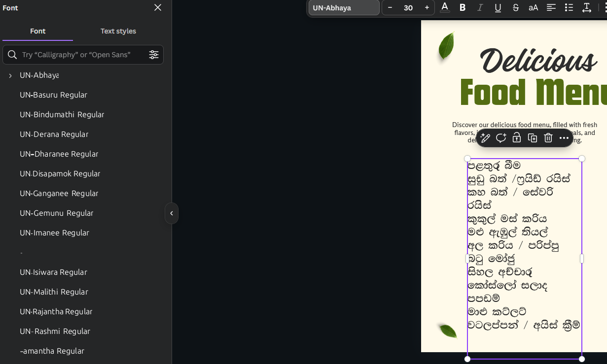Close the Font panel

coord(158,7)
